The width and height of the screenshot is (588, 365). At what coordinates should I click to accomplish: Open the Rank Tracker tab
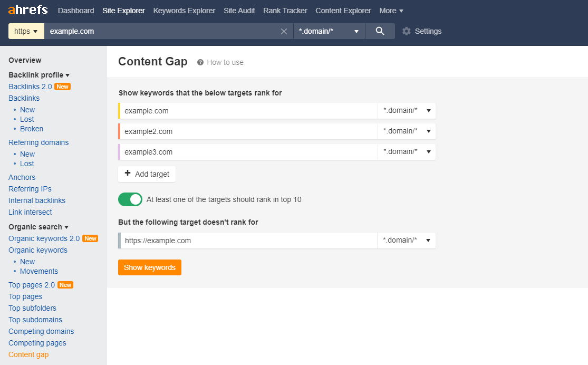tap(285, 11)
